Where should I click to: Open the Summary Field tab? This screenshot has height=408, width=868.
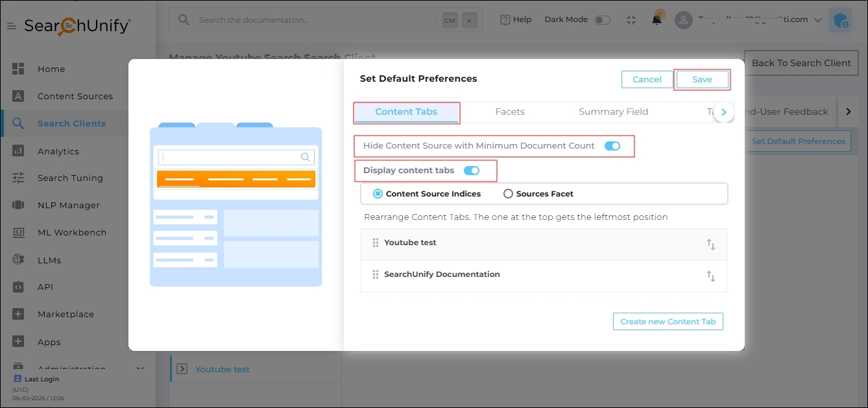point(613,112)
